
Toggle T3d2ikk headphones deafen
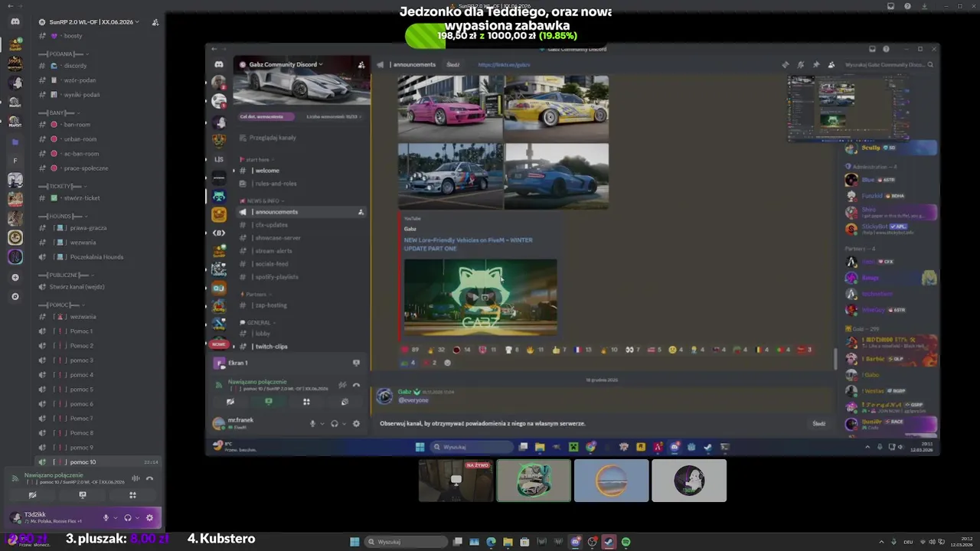click(128, 517)
